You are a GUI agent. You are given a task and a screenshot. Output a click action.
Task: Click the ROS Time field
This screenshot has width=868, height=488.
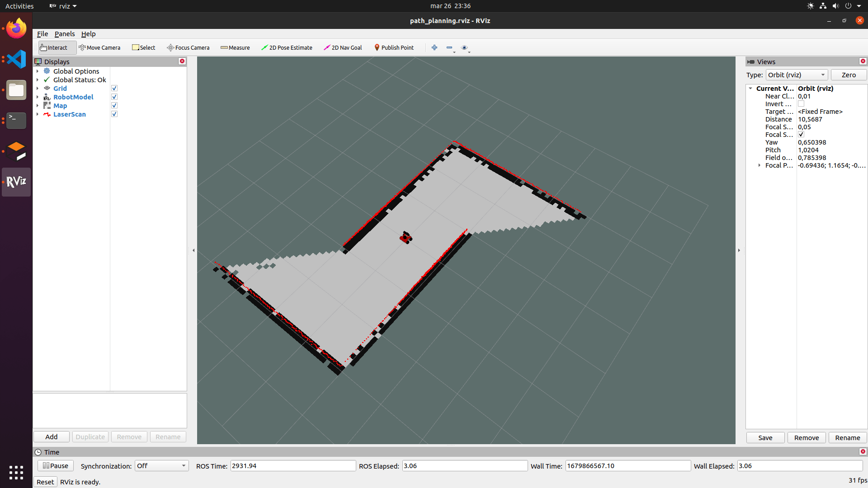[293, 466]
